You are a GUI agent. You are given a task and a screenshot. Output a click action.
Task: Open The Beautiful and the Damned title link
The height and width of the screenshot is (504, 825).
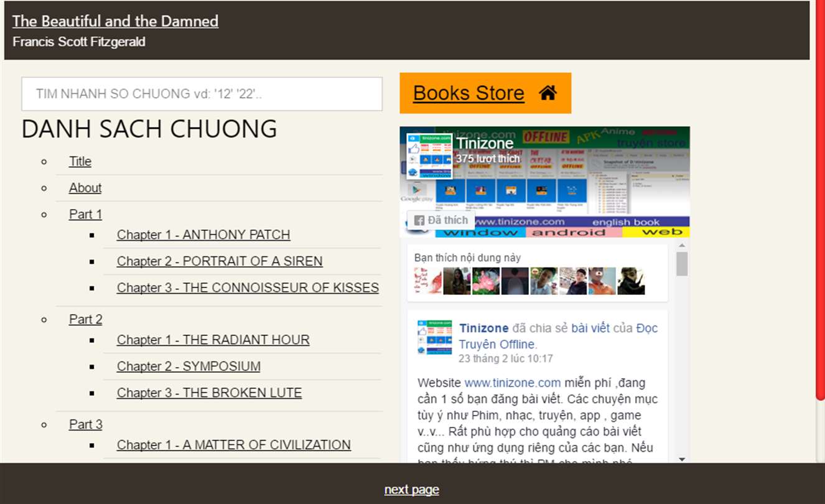[115, 21]
